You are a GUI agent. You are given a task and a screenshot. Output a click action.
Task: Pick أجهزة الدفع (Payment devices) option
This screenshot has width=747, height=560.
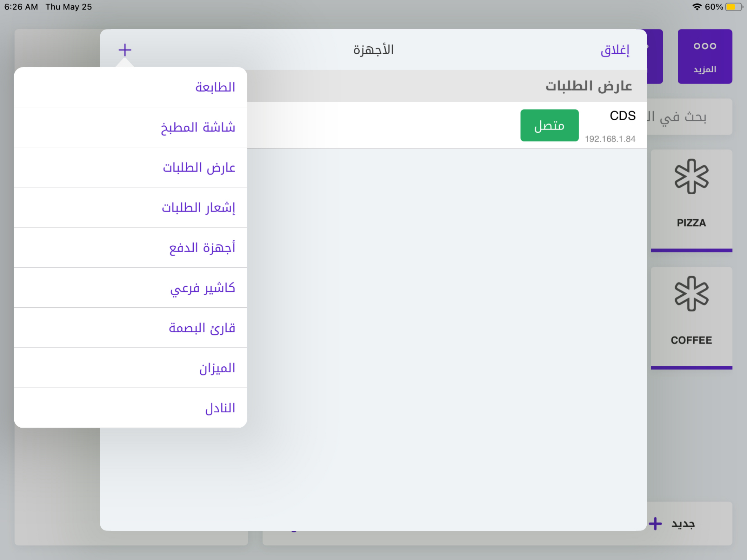click(202, 248)
